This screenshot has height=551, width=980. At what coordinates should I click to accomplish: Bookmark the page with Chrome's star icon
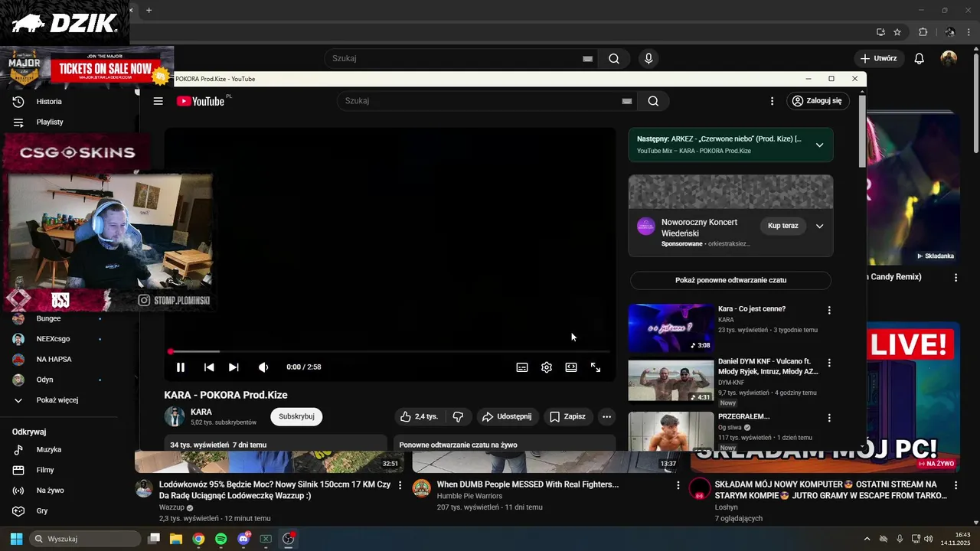coord(897,32)
